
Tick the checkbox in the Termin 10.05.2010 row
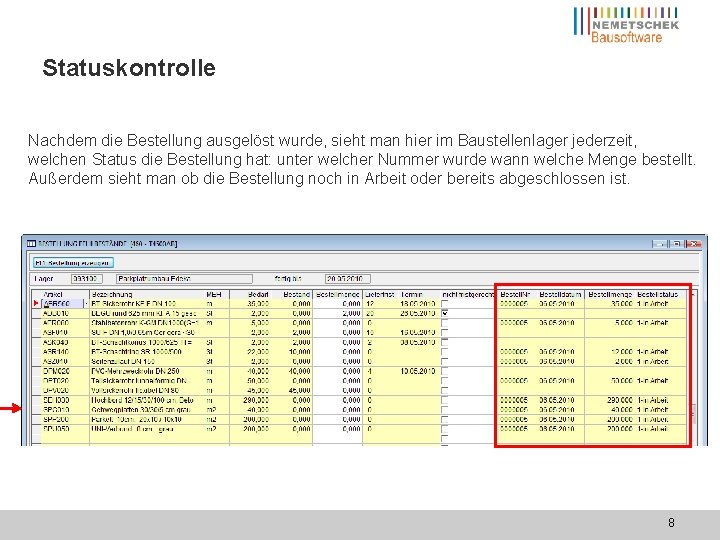click(x=444, y=371)
